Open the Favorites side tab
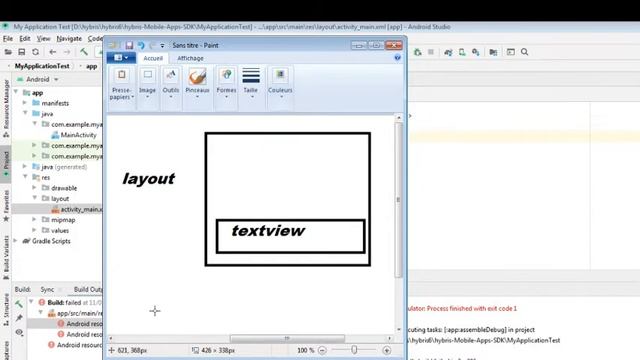The height and width of the screenshot is (360, 640). click(6, 206)
